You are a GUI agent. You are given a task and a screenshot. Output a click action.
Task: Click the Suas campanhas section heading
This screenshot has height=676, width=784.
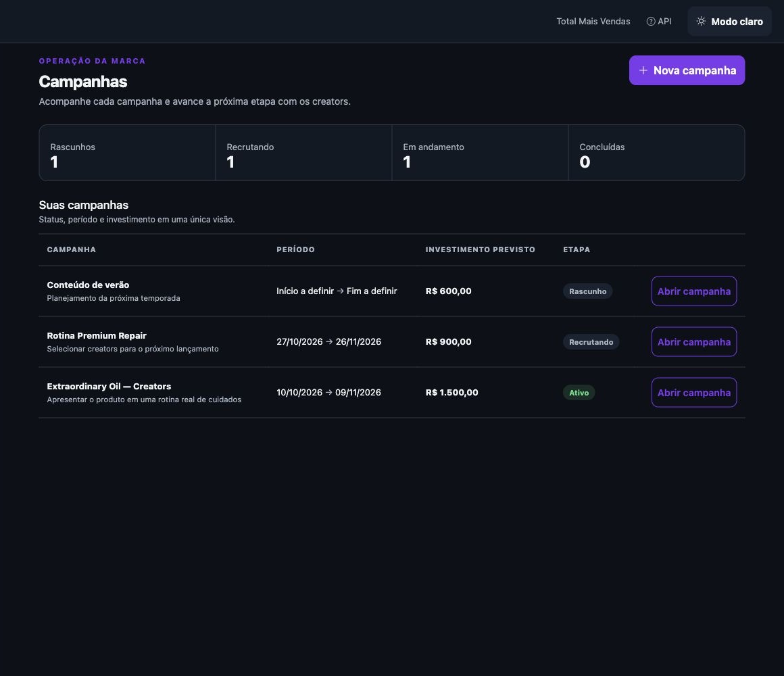pos(84,205)
